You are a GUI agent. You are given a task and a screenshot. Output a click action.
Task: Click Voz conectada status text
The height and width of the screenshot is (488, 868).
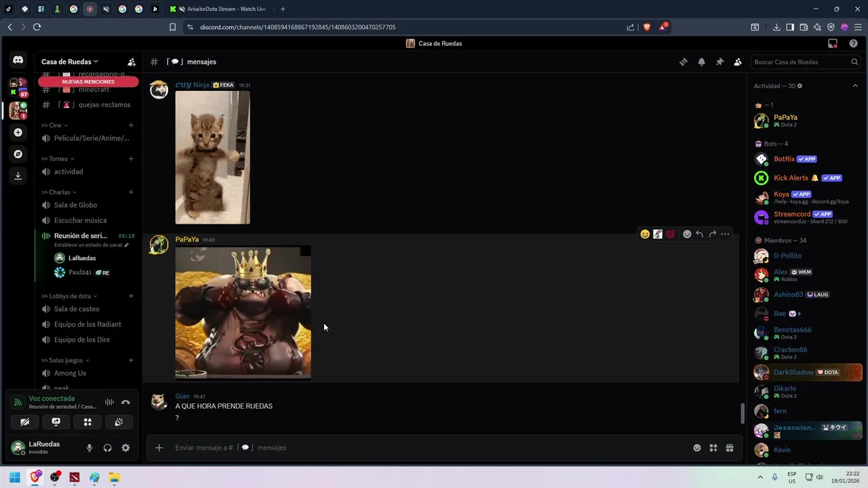click(x=52, y=399)
